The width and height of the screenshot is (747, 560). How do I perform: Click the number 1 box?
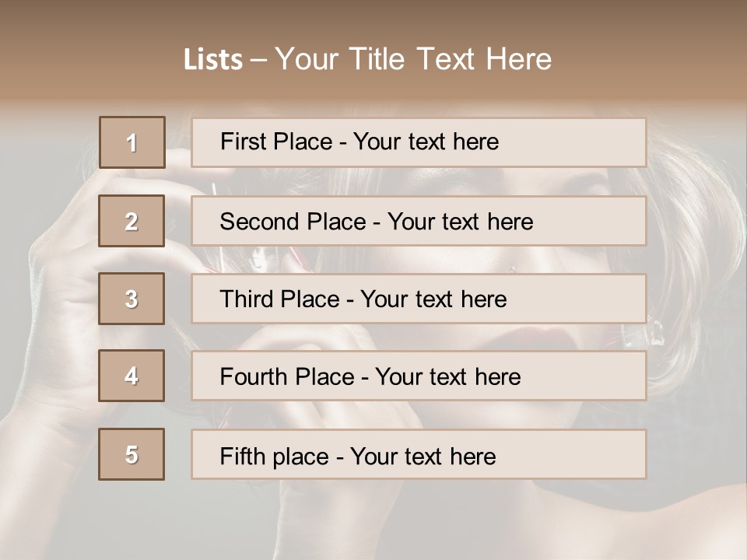click(x=132, y=142)
